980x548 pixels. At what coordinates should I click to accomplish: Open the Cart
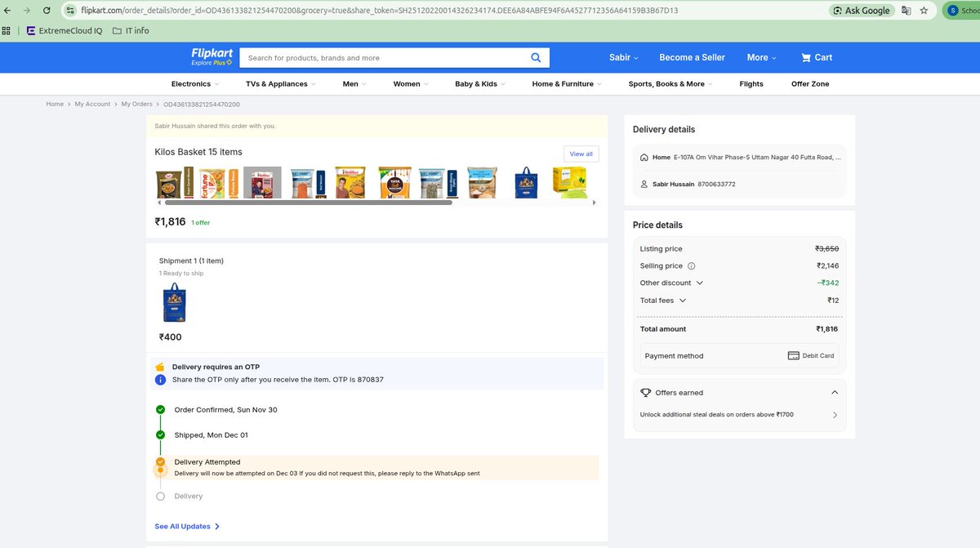[817, 57]
